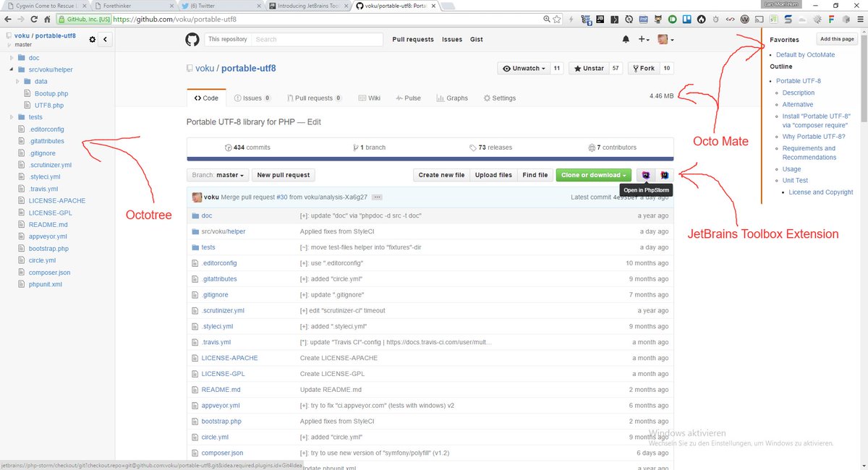This screenshot has width=868, height=470.
Task: Switch to the Issues tab
Action: pyautogui.click(x=252, y=98)
